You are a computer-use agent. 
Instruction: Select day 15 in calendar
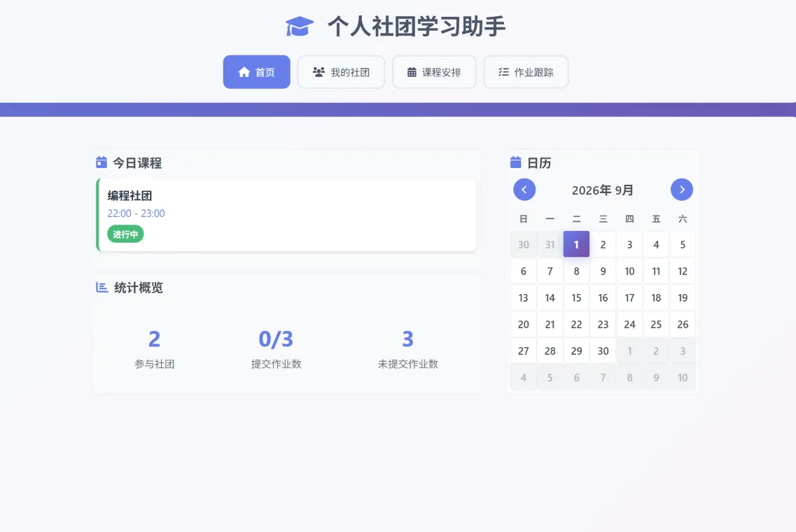pyautogui.click(x=576, y=298)
